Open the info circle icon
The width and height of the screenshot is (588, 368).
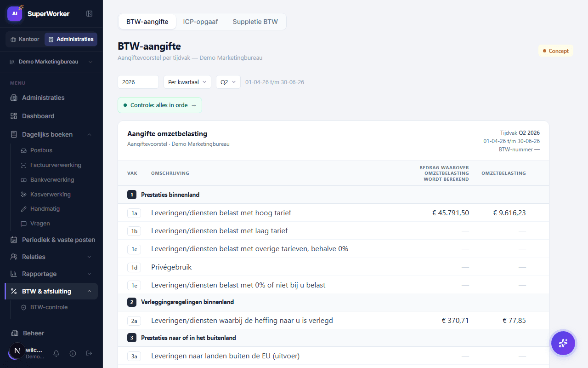[73, 353]
